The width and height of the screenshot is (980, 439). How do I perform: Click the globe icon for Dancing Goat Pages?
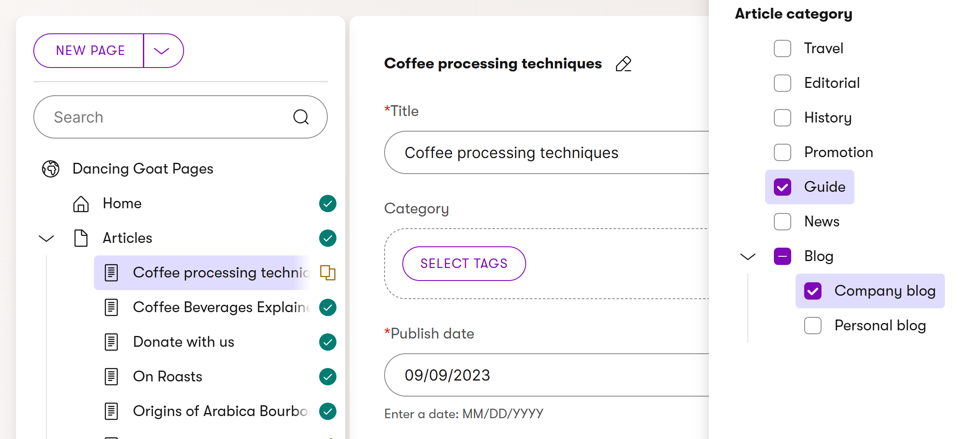(x=51, y=169)
